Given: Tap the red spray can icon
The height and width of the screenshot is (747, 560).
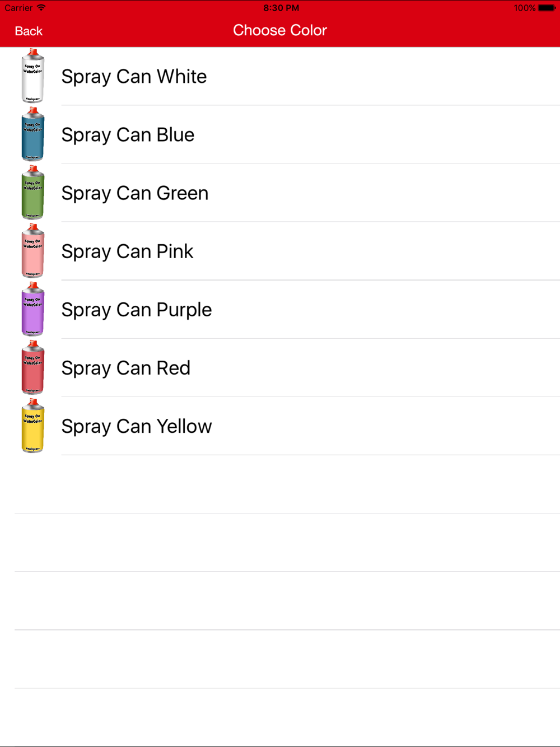Looking at the screenshot, I should [32, 367].
